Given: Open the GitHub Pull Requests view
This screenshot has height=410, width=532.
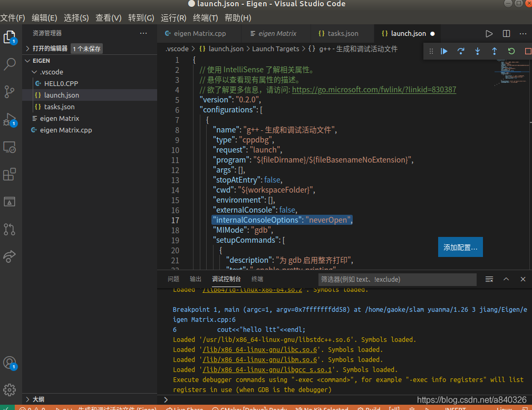Looking at the screenshot, I should pyautogui.click(x=9, y=230).
